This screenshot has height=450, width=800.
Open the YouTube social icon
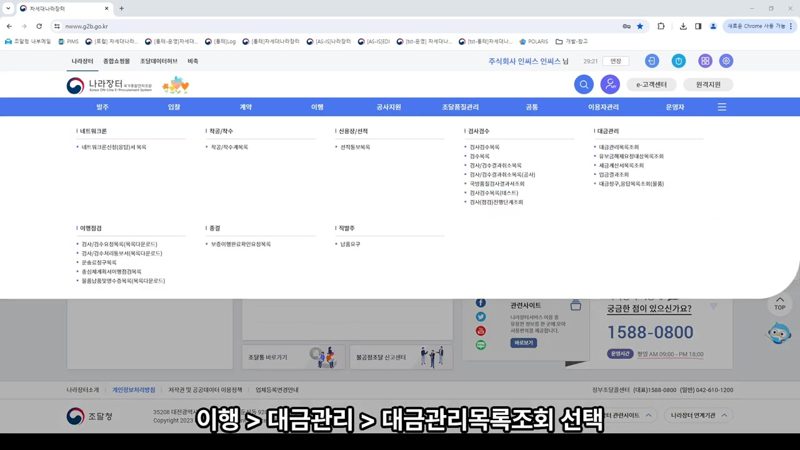(x=481, y=331)
